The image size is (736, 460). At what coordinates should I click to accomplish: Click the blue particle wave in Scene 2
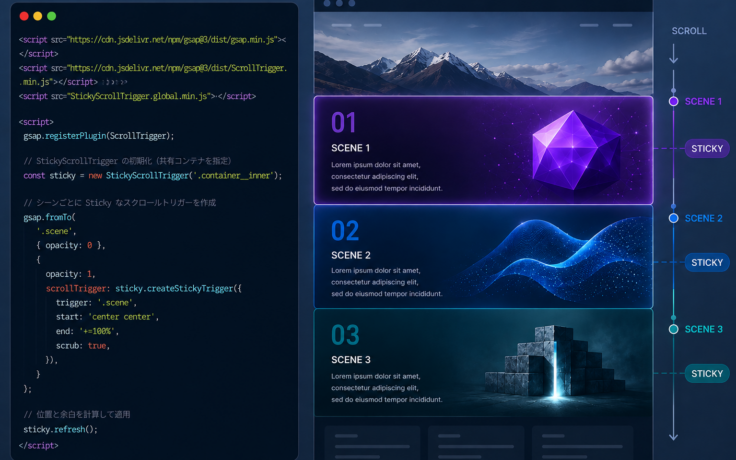tap(556, 258)
